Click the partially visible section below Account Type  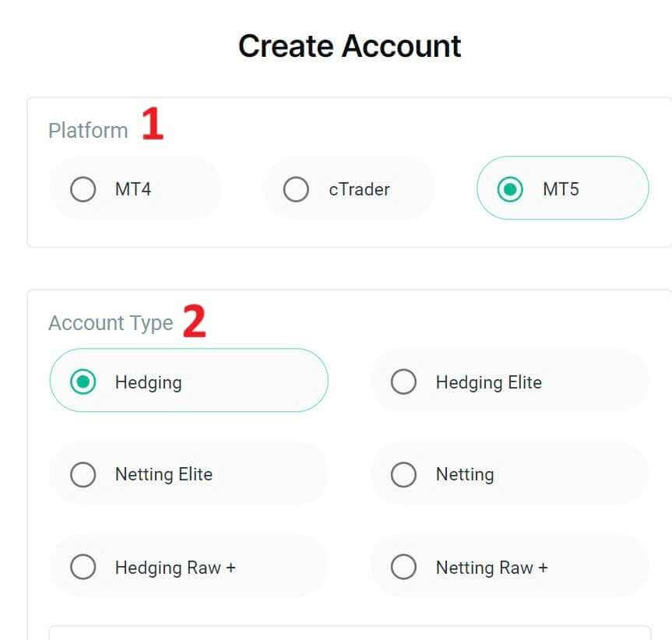click(350, 635)
